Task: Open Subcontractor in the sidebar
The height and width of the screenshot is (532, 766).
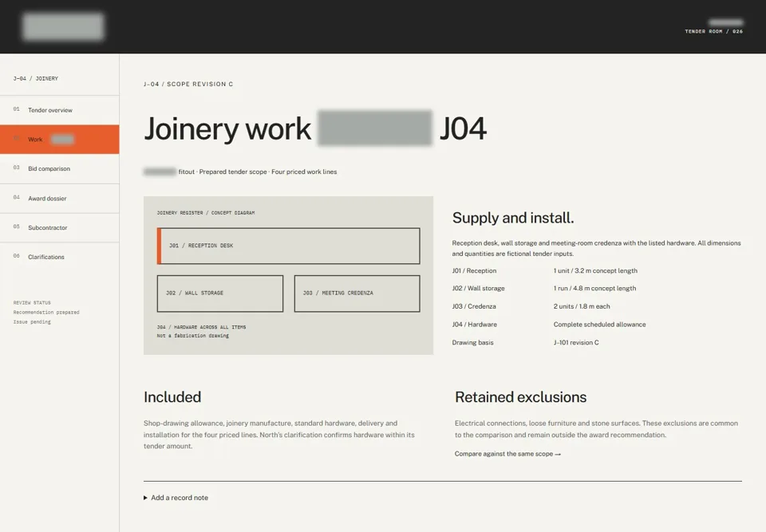Action: (60, 227)
